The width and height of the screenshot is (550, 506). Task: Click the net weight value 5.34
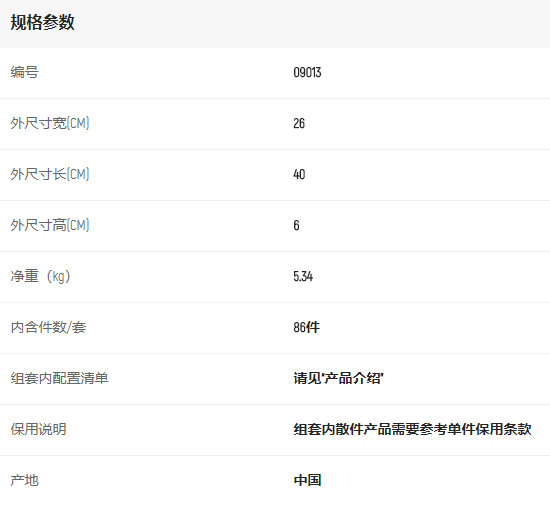[x=303, y=276]
